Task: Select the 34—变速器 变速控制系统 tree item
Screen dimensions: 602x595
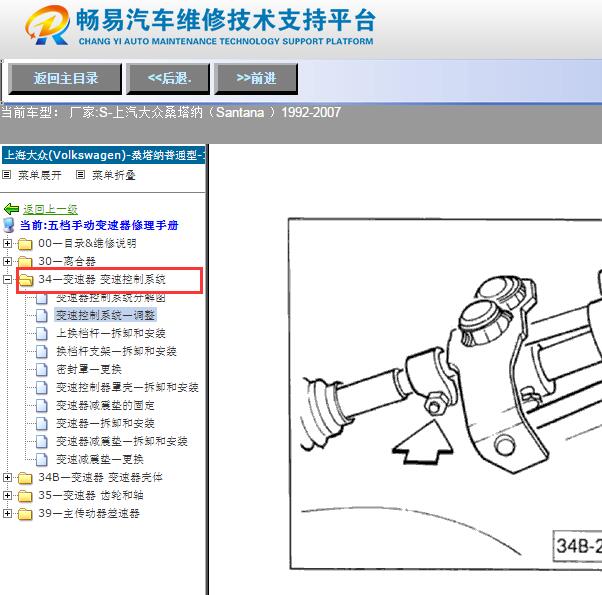Action: tap(102, 279)
